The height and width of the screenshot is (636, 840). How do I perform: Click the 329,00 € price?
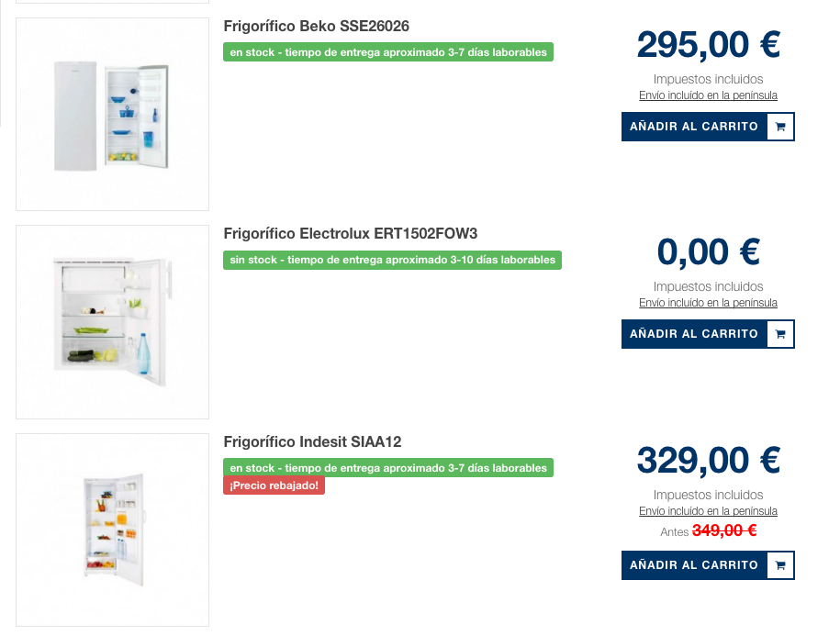pyautogui.click(x=708, y=459)
